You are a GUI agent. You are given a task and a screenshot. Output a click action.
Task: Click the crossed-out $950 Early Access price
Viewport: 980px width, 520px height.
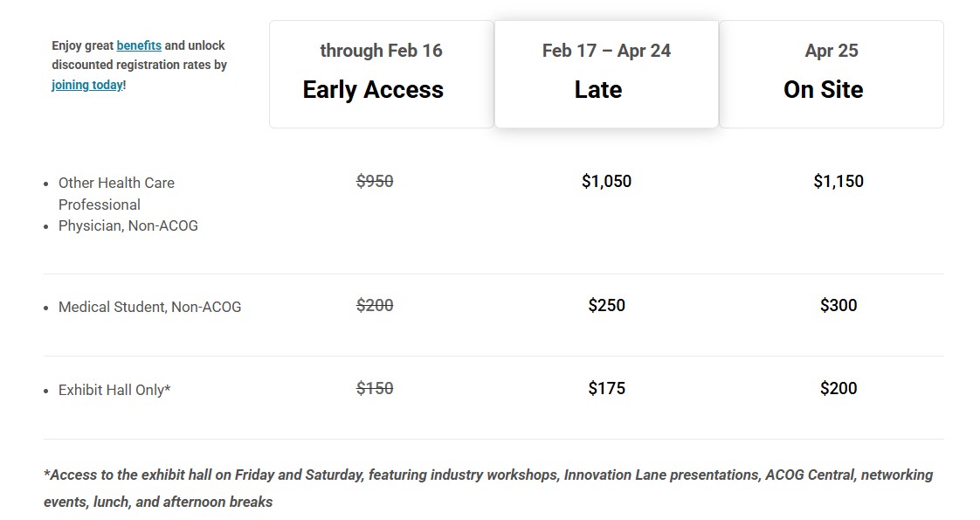click(x=375, y=181)
